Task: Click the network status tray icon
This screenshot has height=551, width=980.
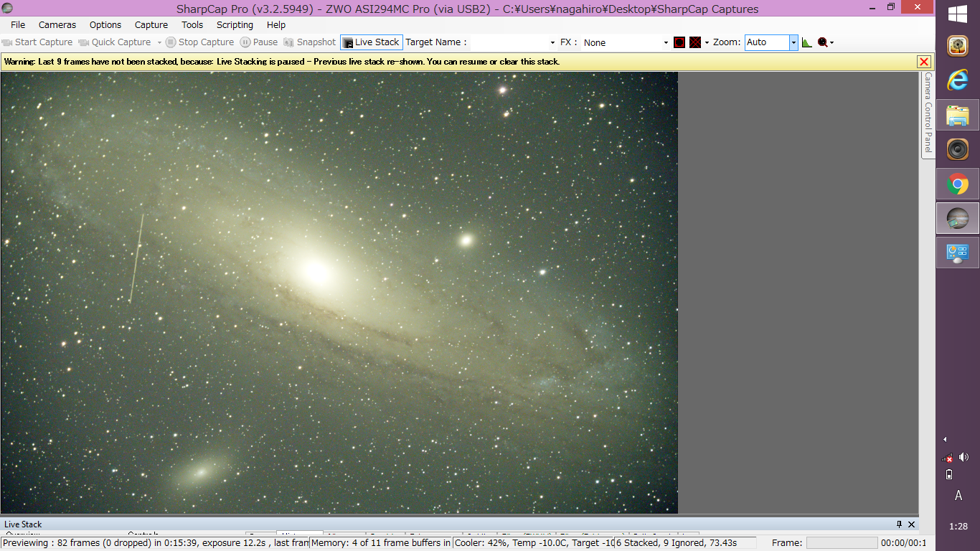Action: point(948,457)
